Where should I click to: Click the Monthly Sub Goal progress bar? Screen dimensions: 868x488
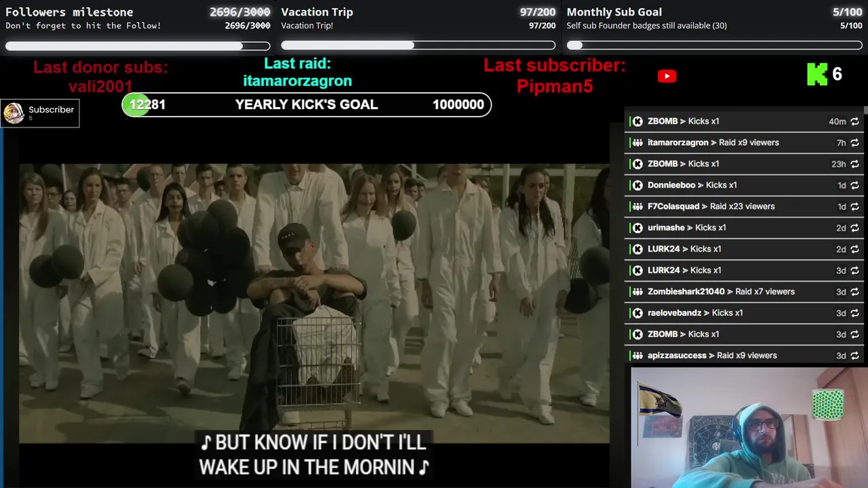coord(715,45)
